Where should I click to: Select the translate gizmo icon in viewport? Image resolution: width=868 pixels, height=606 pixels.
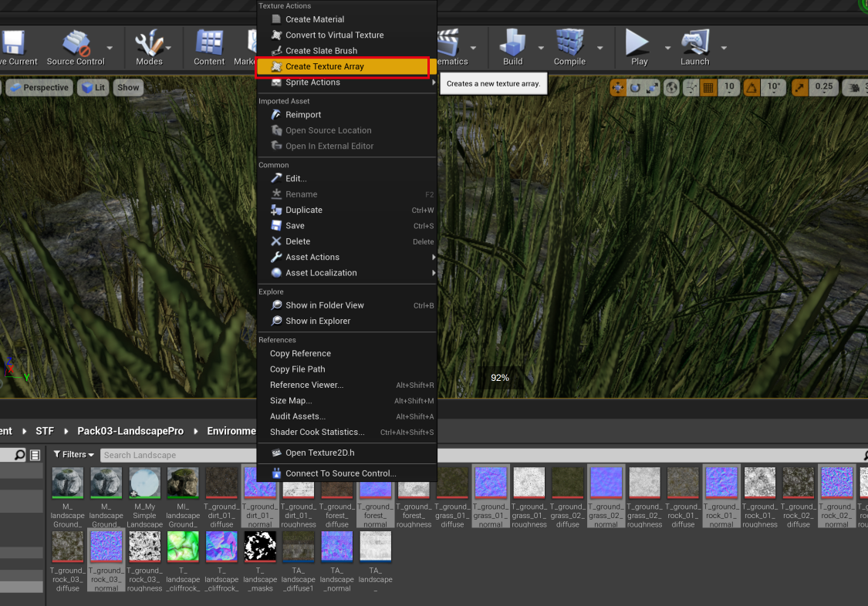[618, 87]
